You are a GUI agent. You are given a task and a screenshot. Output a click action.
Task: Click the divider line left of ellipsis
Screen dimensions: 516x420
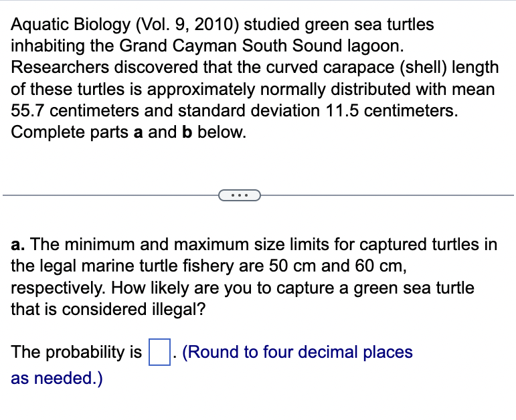point(110,195)
